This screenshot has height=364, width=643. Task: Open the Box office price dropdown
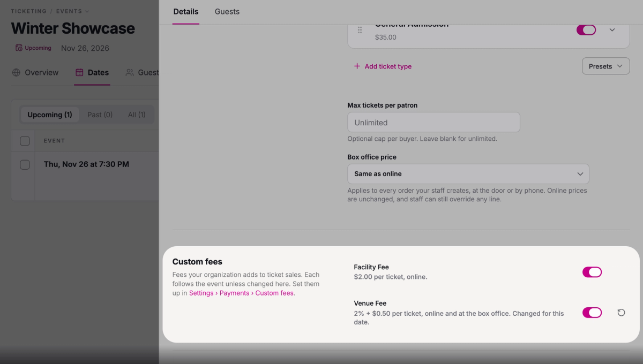pyautogui.click(x=468, y=174)
